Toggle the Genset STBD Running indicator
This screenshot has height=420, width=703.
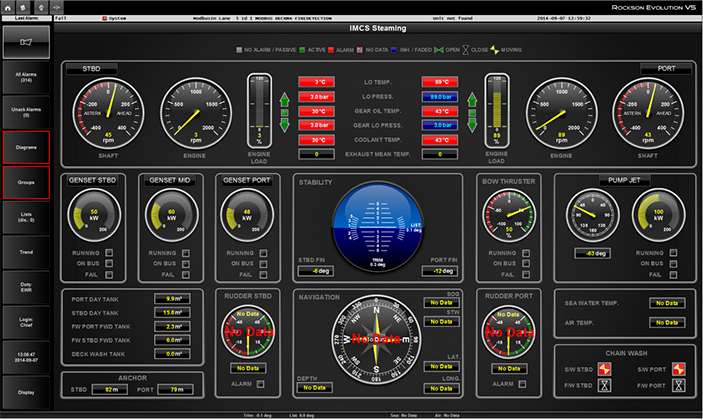click(x=111, y=253)
